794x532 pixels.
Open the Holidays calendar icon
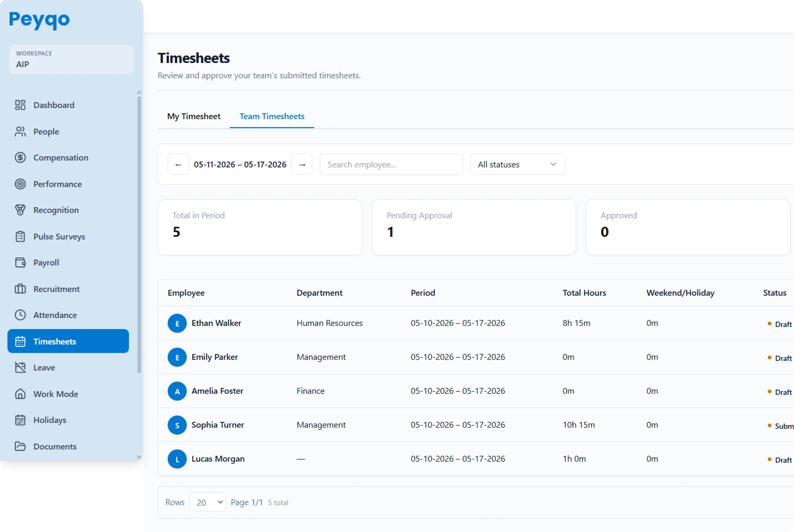pos(20,420)
